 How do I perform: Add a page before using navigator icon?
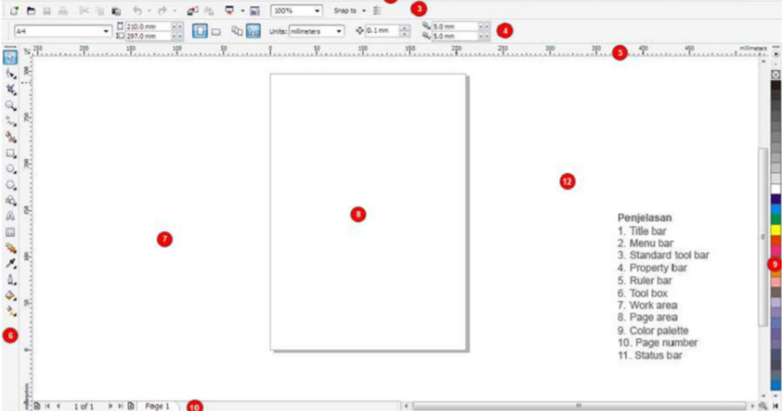click(37, 406)
